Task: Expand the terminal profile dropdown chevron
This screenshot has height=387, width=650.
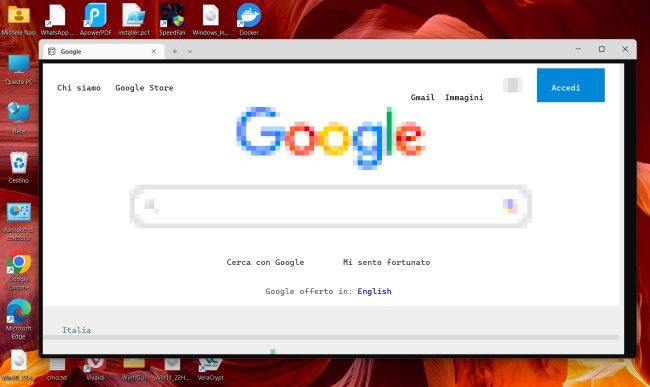Action: click(x=189, y=51)
